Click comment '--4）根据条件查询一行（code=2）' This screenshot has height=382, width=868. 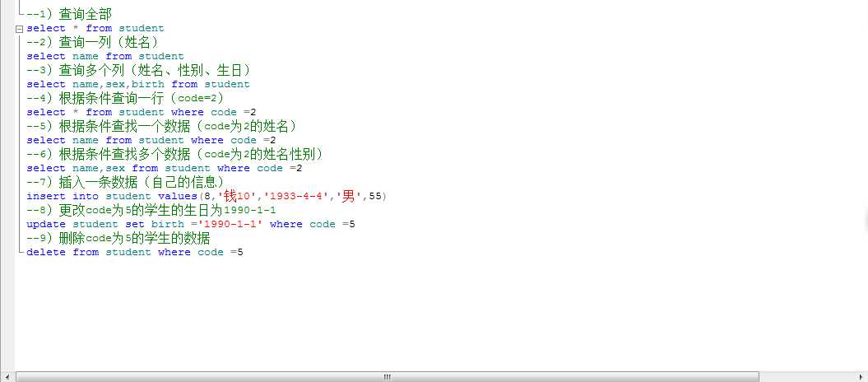(124, 98)
